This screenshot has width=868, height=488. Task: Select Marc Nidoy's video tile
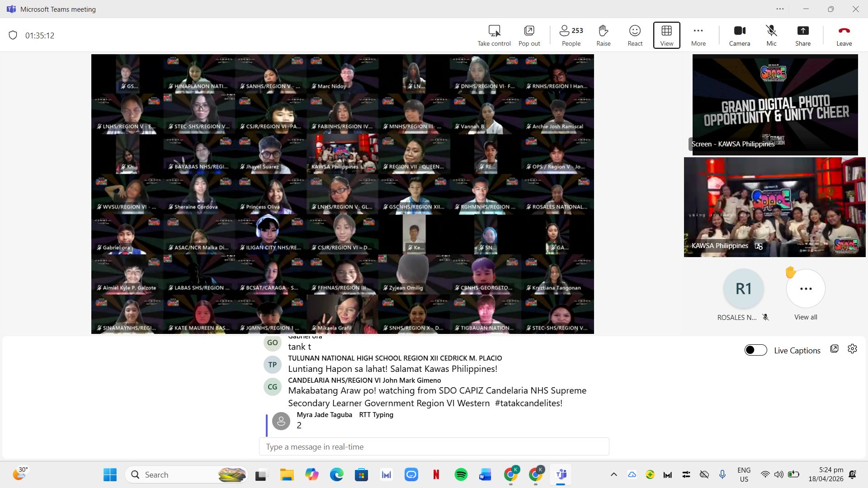(x=343, y=75)
